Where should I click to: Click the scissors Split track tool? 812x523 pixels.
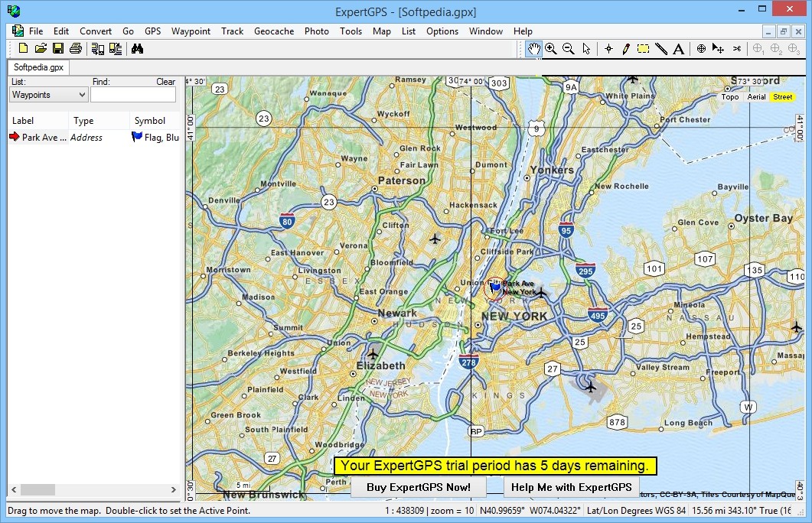(737, 49)
